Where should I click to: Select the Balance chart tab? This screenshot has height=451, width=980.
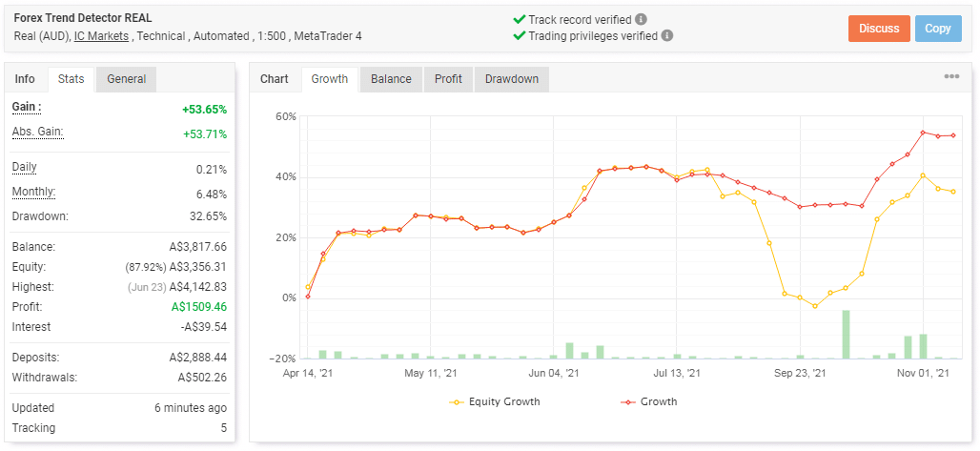click(391, 79)
